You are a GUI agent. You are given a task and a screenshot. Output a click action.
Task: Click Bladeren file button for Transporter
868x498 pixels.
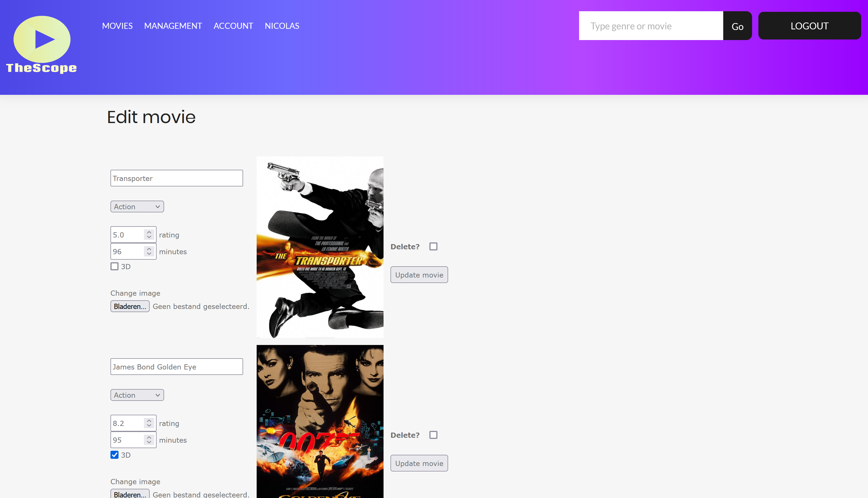(130, 306)
